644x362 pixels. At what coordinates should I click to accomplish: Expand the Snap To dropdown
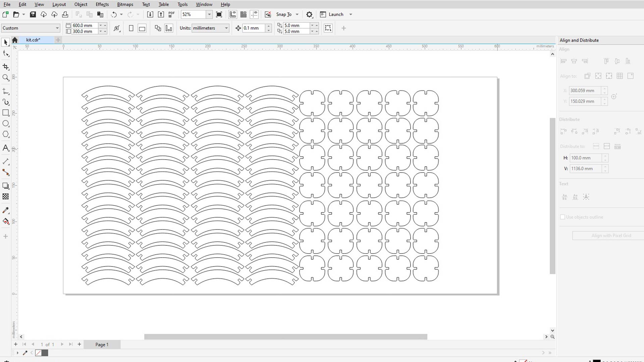click(297, 14)
